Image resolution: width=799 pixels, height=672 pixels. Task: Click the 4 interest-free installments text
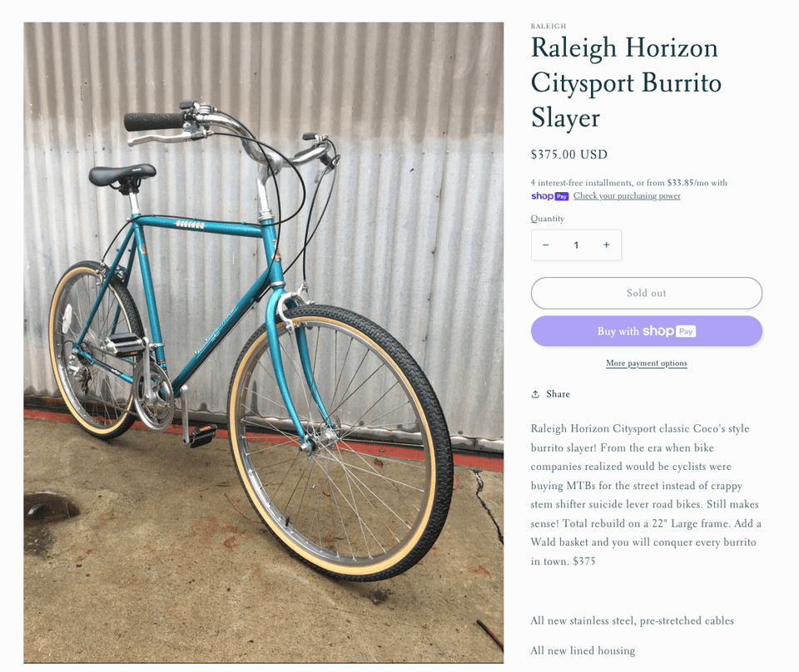628,183
